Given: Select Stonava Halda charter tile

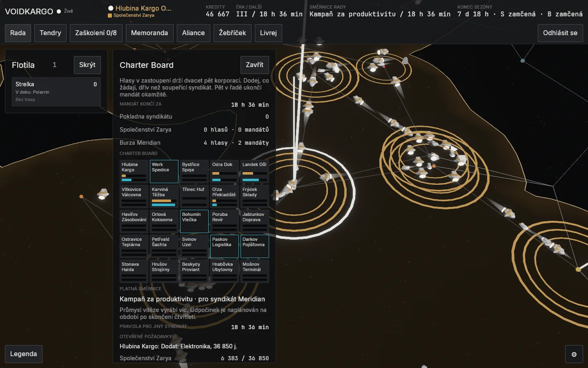Looking at the screenshot, I should pos(134,271).
